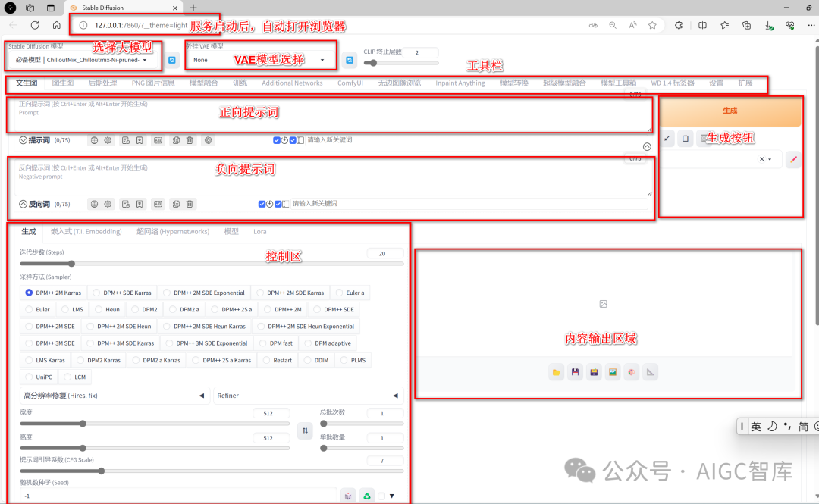The width and height of the screenshot is (819, 504).
Task: Click the square clear-prompt icon below 生成
Action: [x=686, y=139]
